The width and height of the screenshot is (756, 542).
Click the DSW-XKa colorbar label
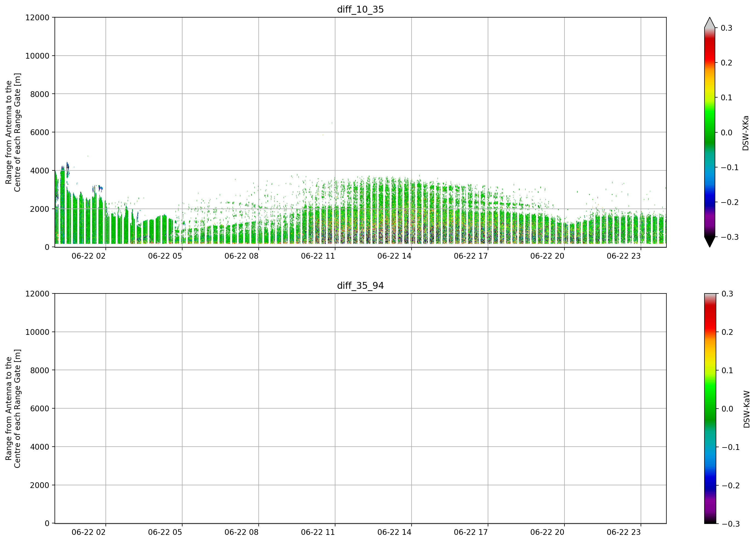pos(746,133)
